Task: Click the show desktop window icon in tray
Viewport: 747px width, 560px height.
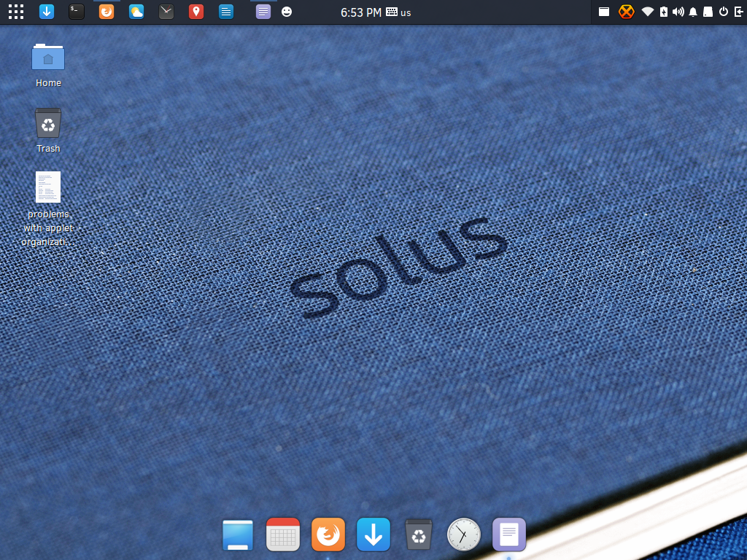Action: (x=603, y=12)
